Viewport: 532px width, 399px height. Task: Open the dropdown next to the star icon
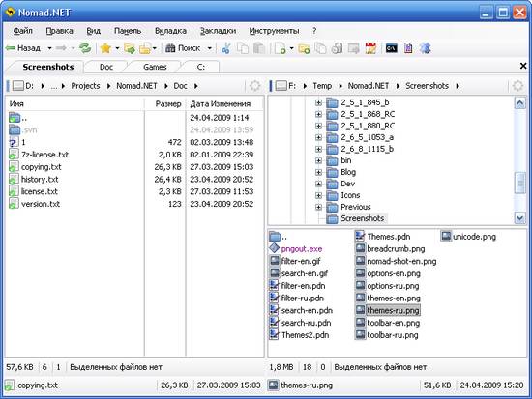pyautogui.click(x=117, y=48)
